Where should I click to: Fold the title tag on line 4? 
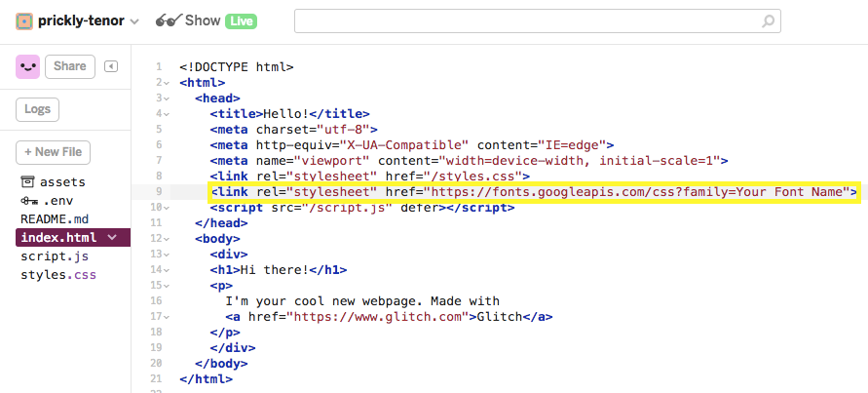[x=166, y=114]
